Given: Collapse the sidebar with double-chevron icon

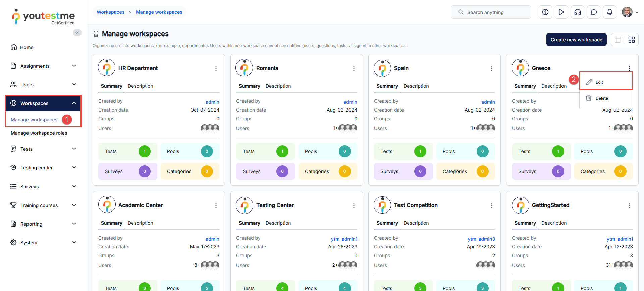Looking at the screenshot, I should [77, 33].
